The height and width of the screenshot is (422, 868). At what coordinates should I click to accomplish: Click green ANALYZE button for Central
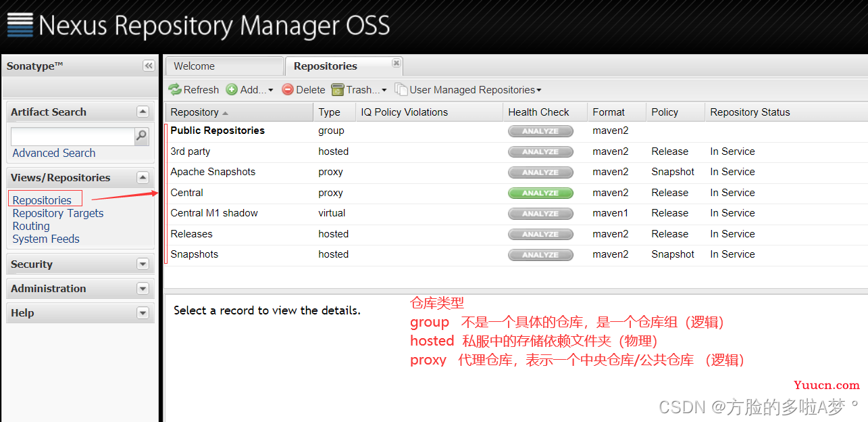click(540, 193)
